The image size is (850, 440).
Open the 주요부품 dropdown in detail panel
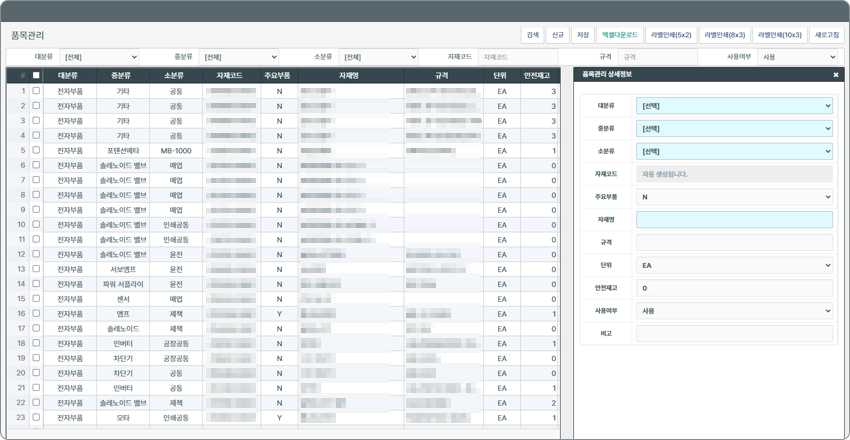pyautogui.click(x=735, y=197)
